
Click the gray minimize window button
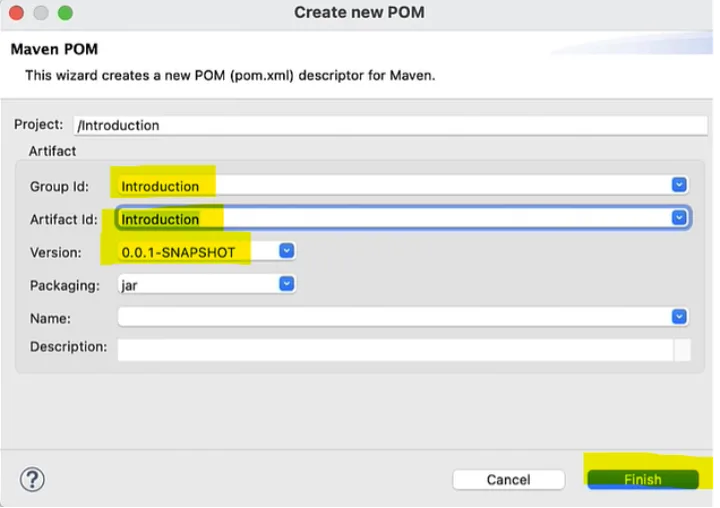(x=41, y=13)
